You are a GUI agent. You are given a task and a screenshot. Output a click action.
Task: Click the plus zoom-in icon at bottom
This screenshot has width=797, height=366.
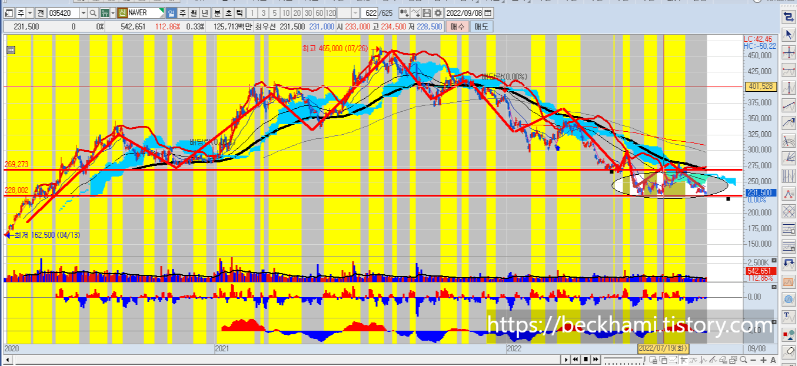763,360
